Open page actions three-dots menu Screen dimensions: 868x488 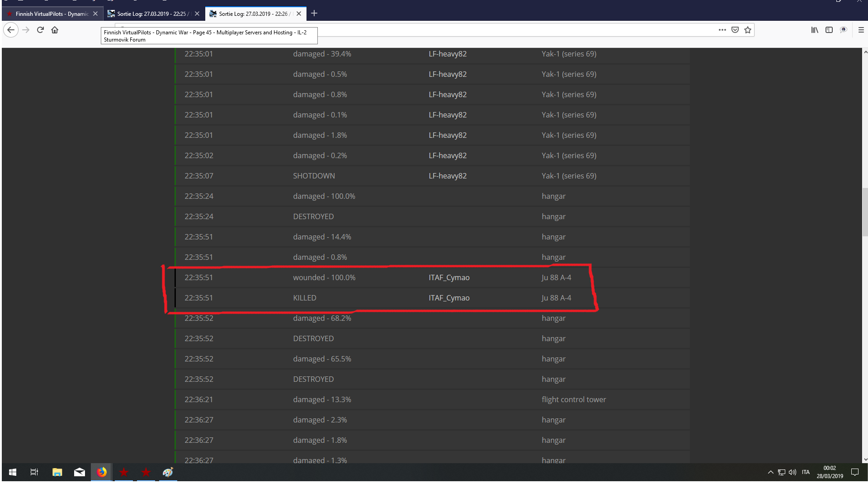(722, 30)
